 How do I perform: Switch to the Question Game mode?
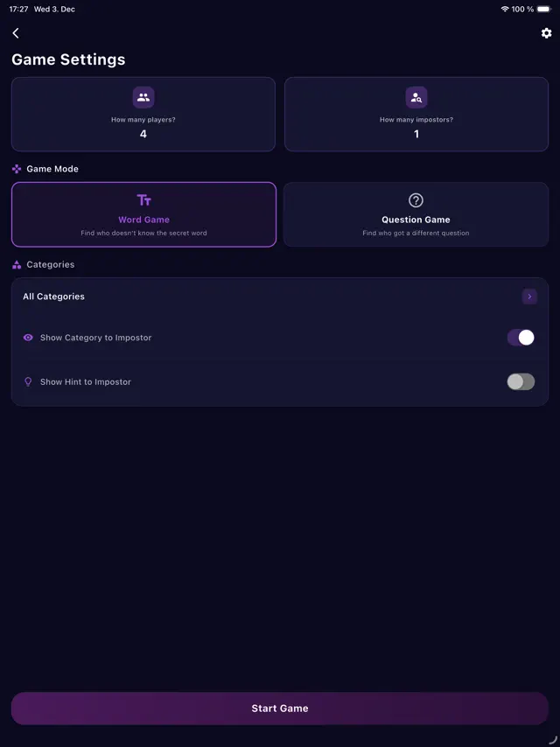[x=416, y=214]
